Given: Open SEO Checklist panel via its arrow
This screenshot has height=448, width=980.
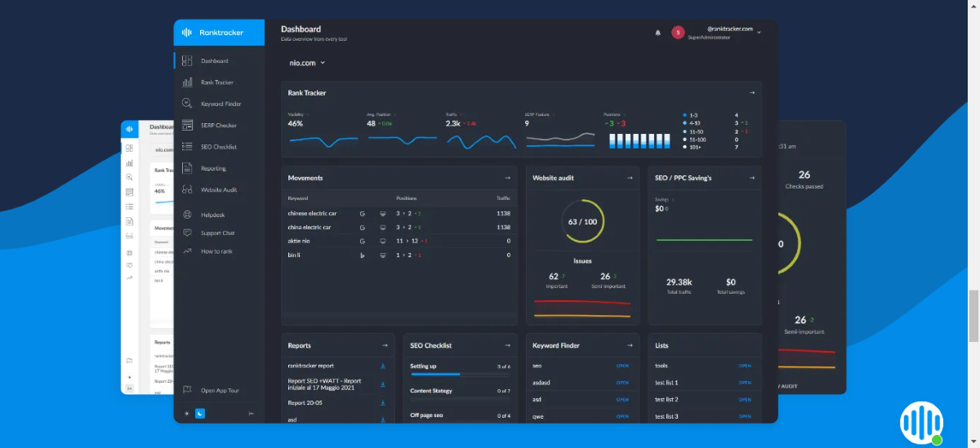Looking at the screenshot, I should [507, 346].
